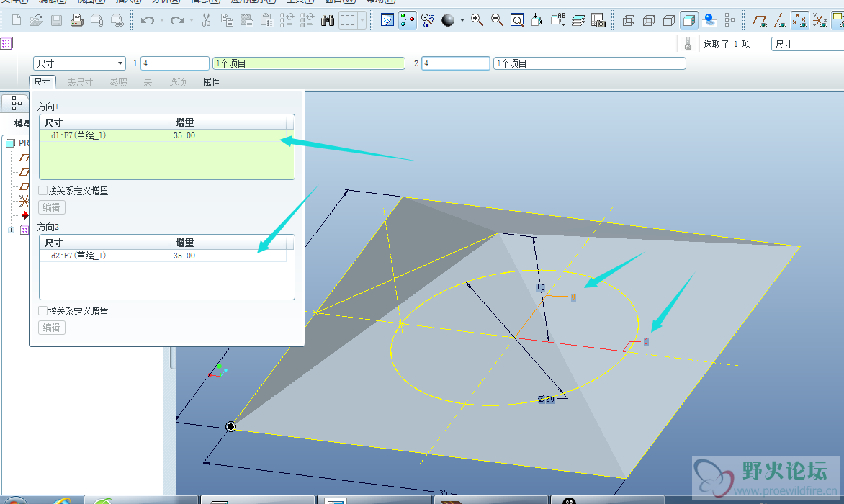This screenshot has height=504, width=844.
Task: Click the 35.00 increment for d2
Action: 184,256
